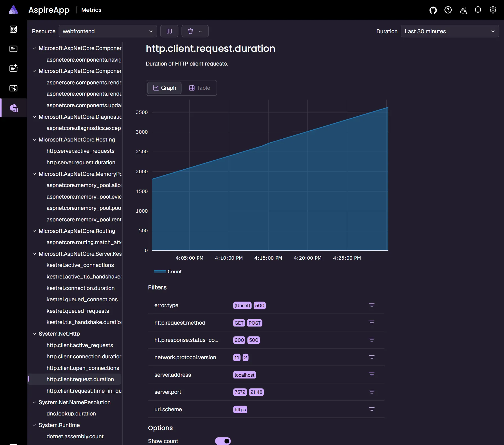Select http.client.open_connections metric

click(83, 368)
